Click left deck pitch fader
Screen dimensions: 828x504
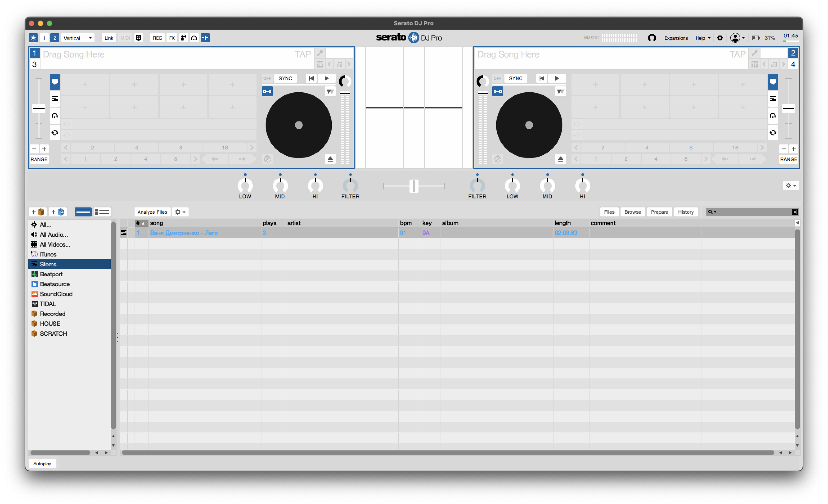[39, 108]
